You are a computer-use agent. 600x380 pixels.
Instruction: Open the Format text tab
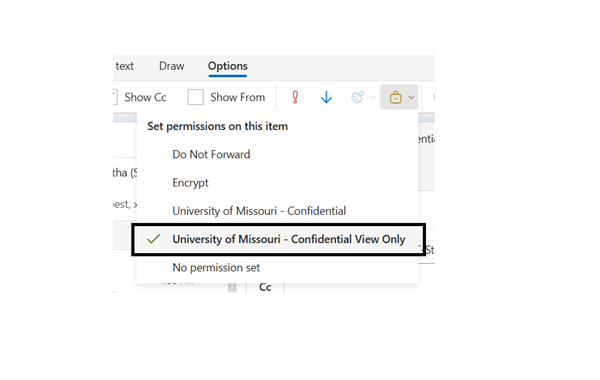coord(124,66)
